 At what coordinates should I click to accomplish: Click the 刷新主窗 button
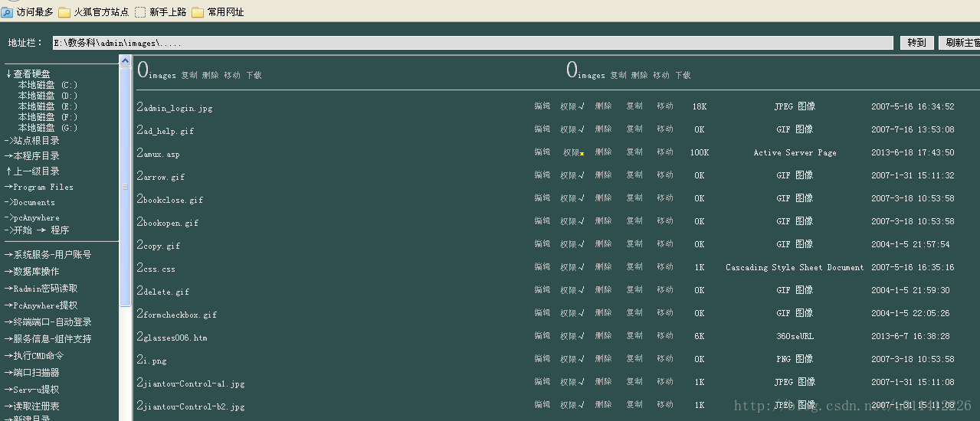(959, 43)
